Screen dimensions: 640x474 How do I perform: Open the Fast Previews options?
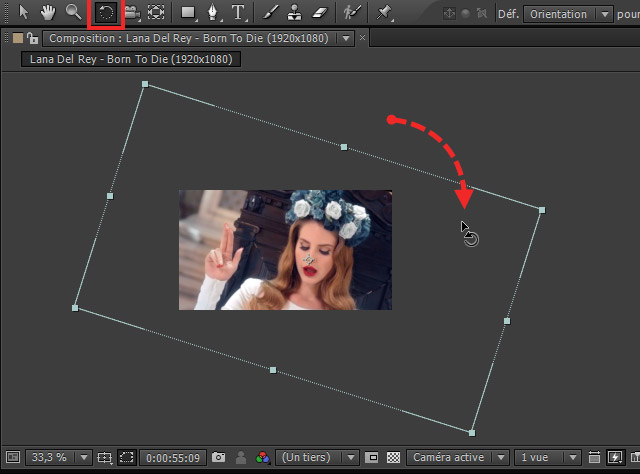click(x=615, y=457)
